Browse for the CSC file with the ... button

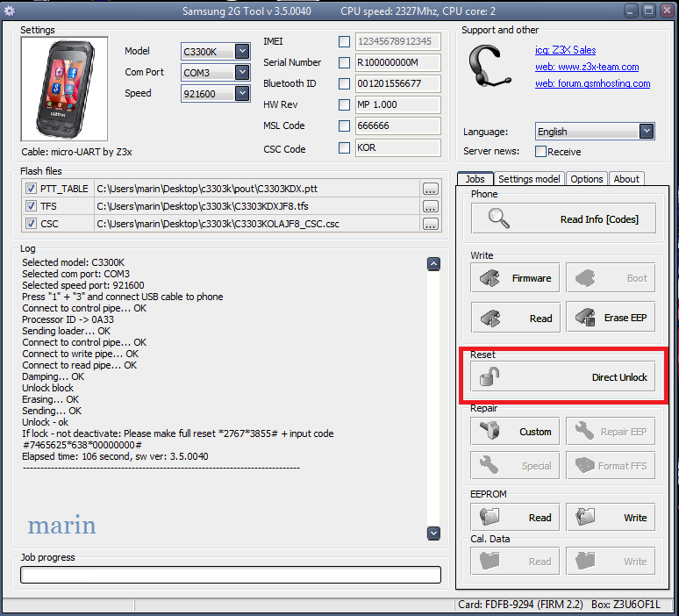pyautogui.click(x=430, y=225)
